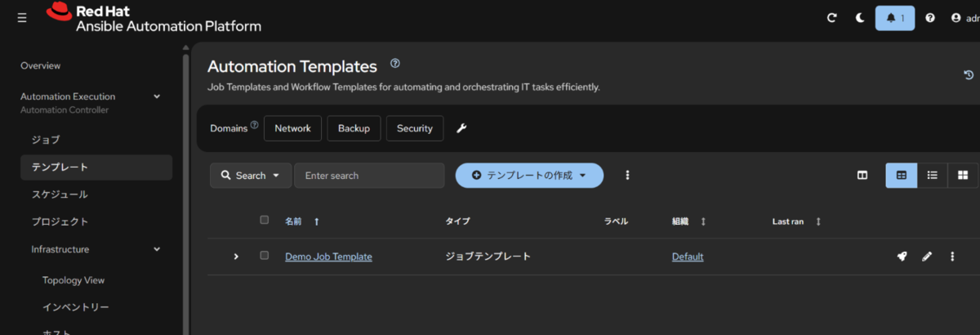This screenshot has height=335, width=980.
Task: Click the wrench icon beside Domains
Action: click(x=461, y=128)
